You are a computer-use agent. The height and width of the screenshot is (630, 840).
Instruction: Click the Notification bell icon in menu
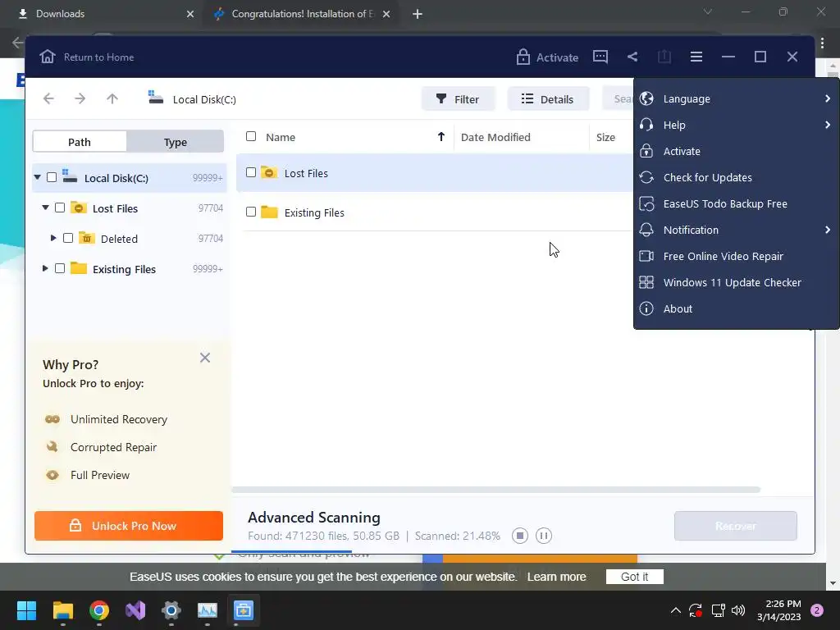coord(646,230)
